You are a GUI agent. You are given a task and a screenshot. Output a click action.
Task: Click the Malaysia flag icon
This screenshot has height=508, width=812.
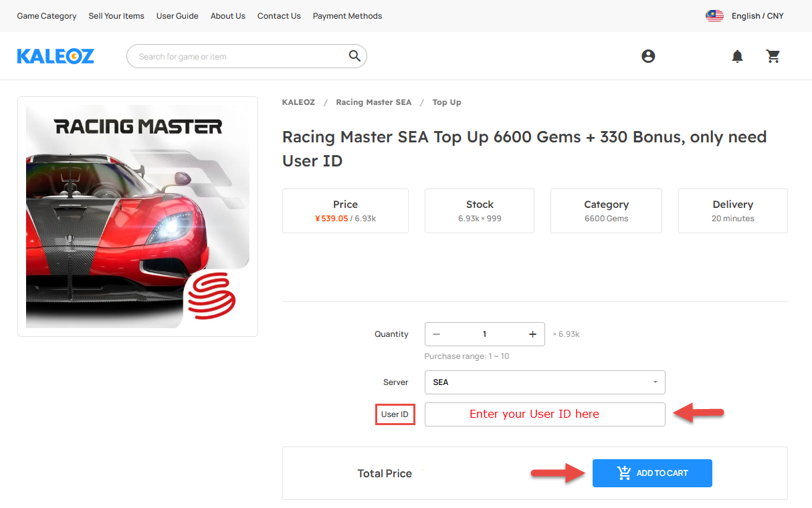714,16
